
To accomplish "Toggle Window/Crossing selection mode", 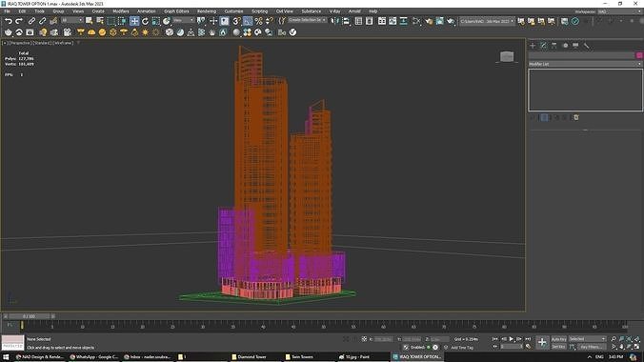I will (x=122, y=21).
